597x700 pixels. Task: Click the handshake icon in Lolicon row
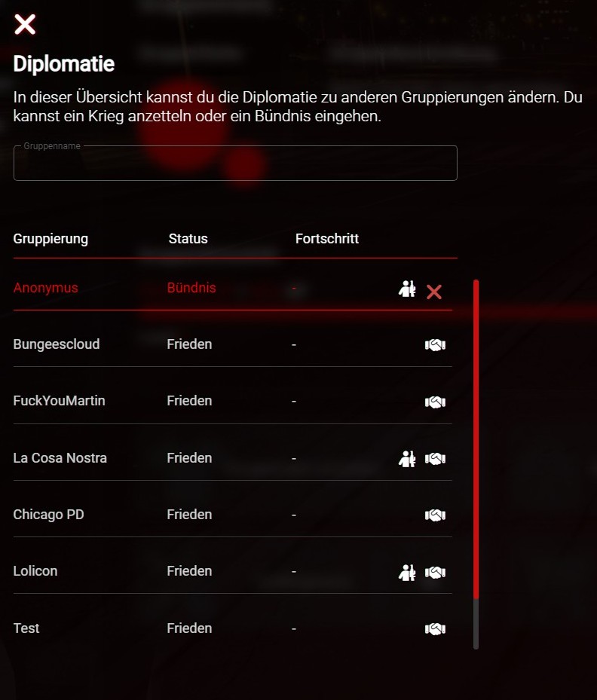435,573
